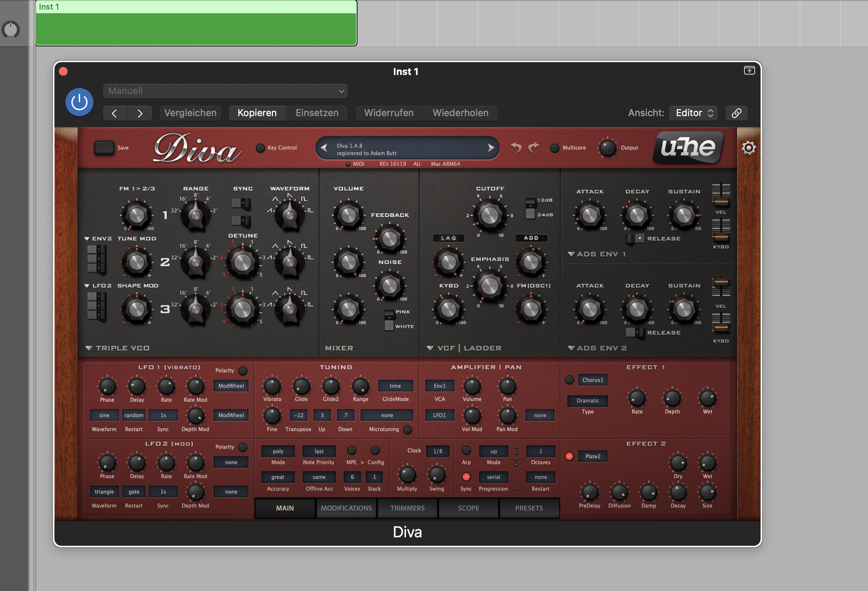Click Diva redo arrow icon
The height and width of the screenshot is (591, 868).
click(534, 147)
